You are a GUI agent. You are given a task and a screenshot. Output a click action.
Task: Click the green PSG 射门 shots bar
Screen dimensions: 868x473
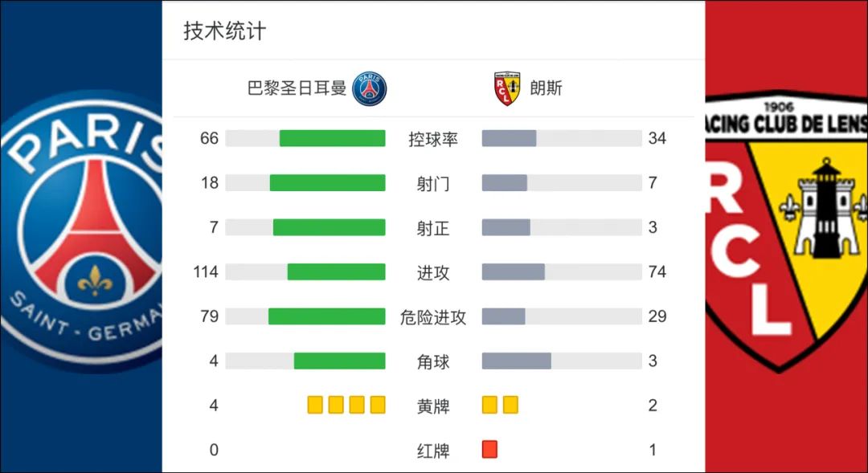(327, 183)
